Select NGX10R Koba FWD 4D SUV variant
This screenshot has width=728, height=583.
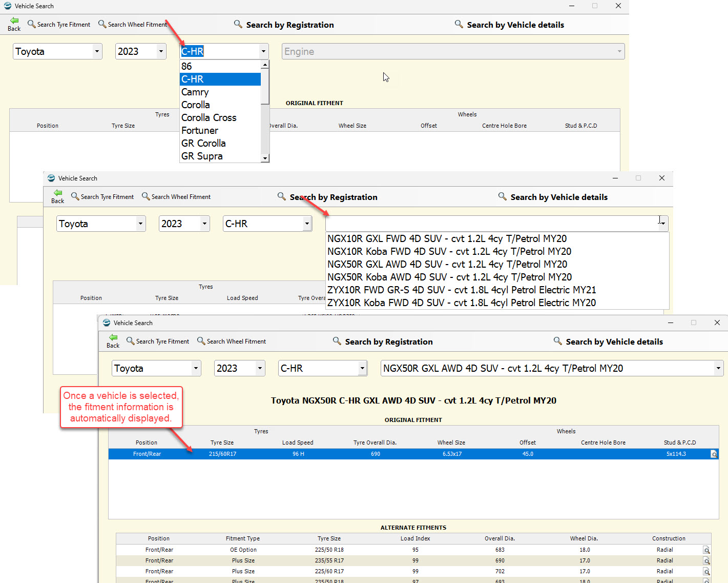(497, 251)
